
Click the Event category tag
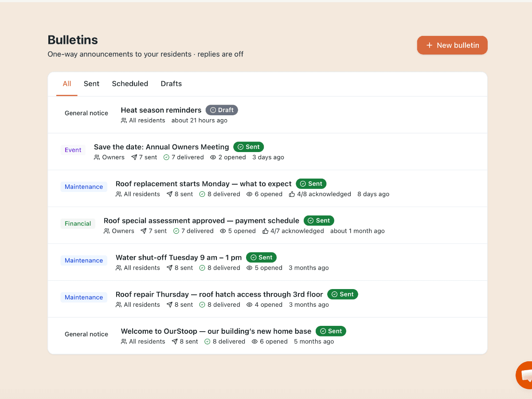coord(73,150)
